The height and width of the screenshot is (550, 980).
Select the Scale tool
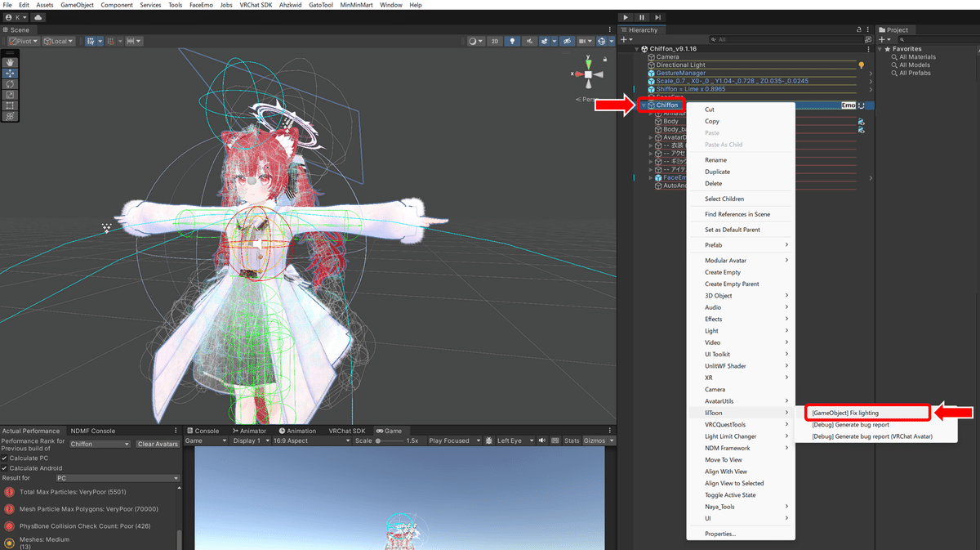(x=10, y=94)
